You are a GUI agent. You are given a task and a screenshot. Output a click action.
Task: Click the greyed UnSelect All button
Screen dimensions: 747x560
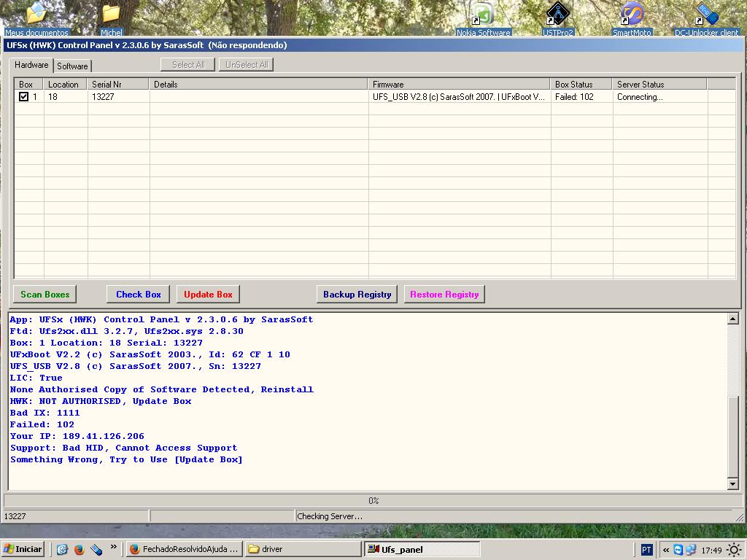click(247, 65)
